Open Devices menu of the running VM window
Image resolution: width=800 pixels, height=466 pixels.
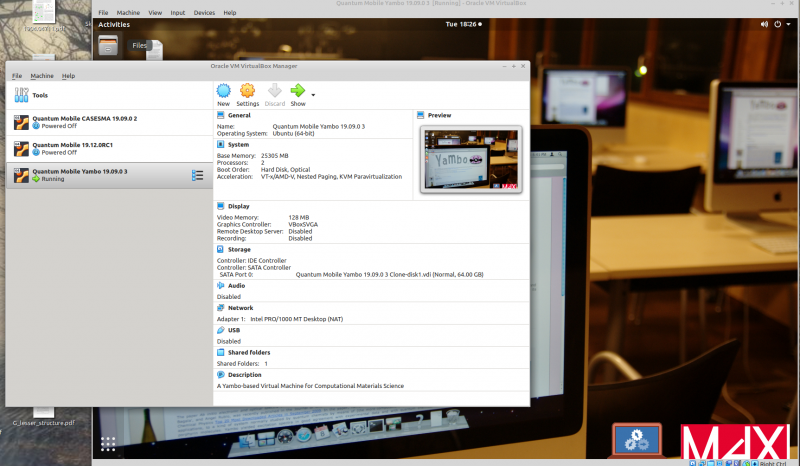[x=204, y=12]
